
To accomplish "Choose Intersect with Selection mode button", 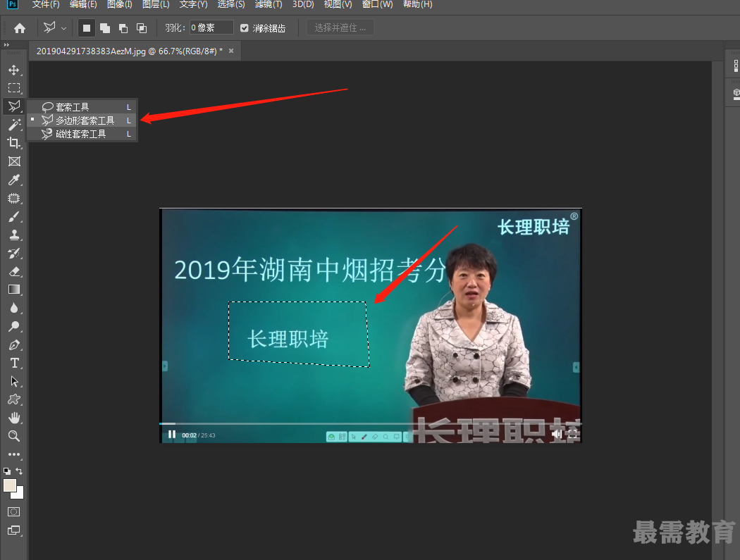I will [x=142, y=28].
